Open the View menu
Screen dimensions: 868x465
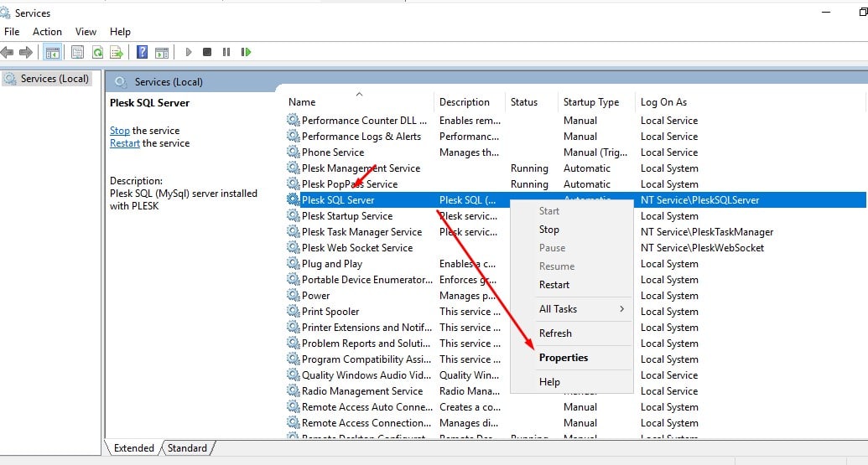pos(86,32)
